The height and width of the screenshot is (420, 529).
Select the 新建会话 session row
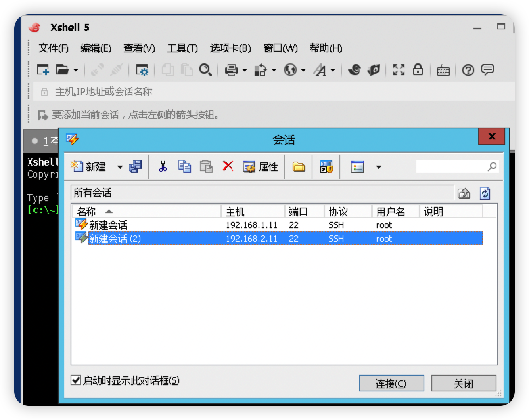279,225
